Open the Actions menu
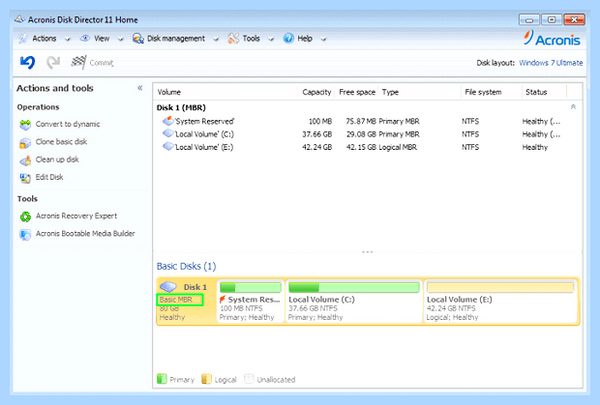The width and height of the screenshot is (600, 405). click(44, 38)
